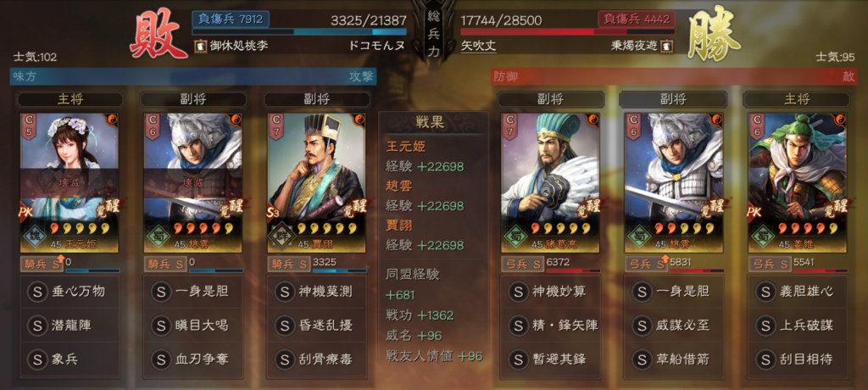Open the 御休処桃李 alliance banner icon

click(x=200, y=46)
